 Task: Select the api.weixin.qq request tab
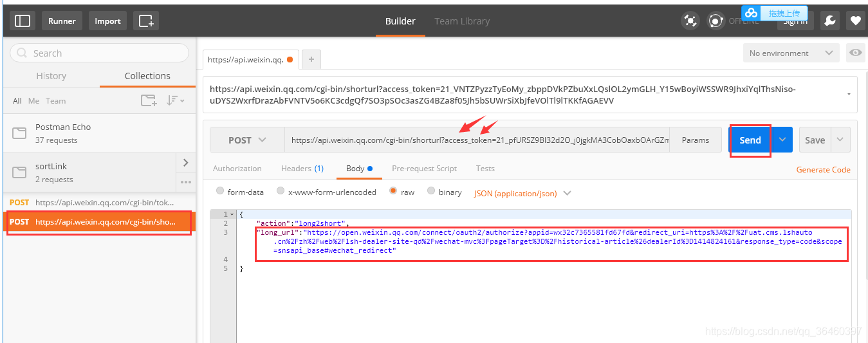tap(250, 59)
